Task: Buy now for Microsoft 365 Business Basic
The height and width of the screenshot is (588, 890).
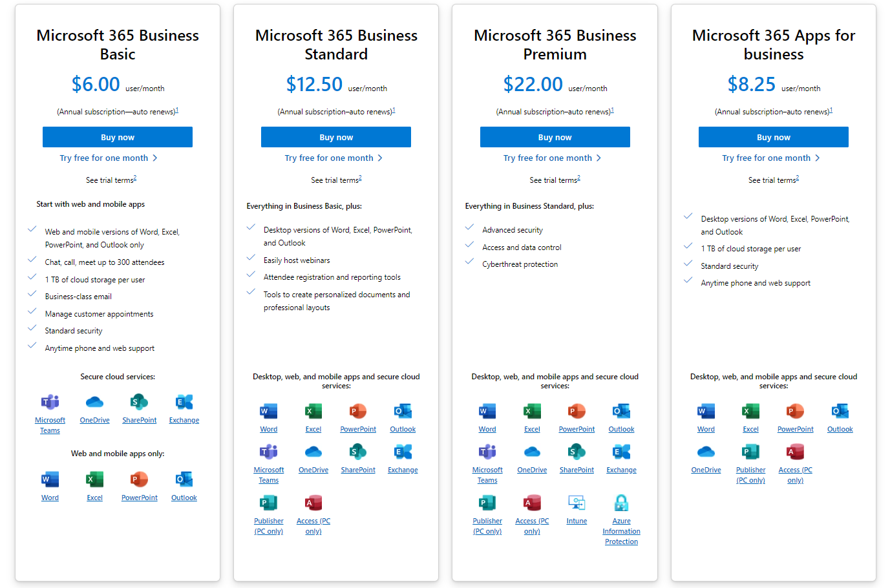Action: click(117, 136)
